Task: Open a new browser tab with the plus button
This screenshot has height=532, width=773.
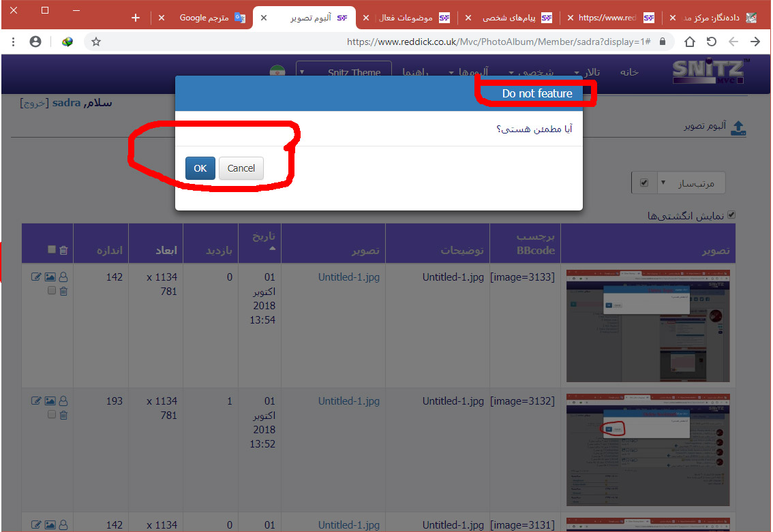Action: pos(136,18)
